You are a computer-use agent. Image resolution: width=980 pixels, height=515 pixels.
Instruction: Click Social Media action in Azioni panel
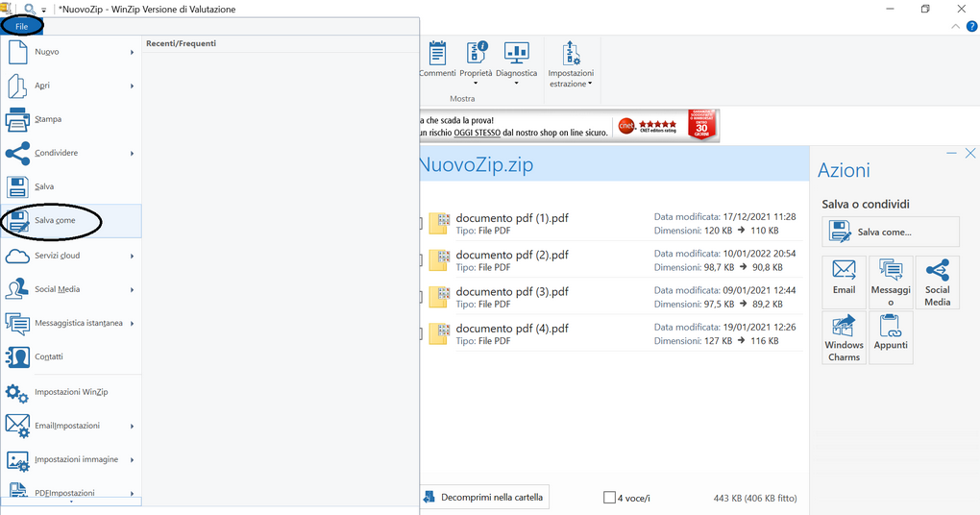[x=938, y=282]
